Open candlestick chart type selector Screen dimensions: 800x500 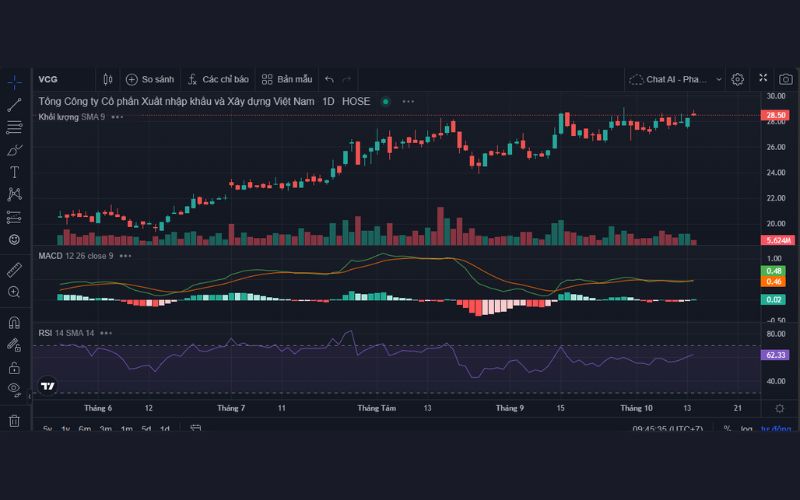[x=108, y=79]
